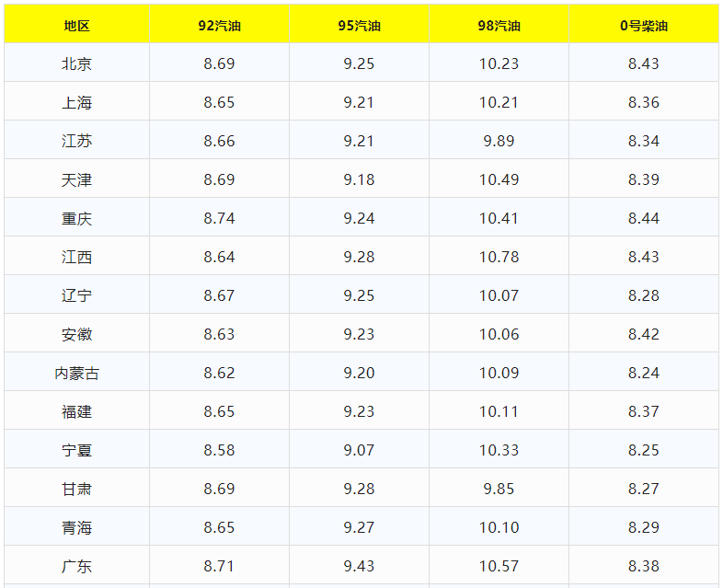Click 辽宁's diesel price 8.28

pos(643,296)
